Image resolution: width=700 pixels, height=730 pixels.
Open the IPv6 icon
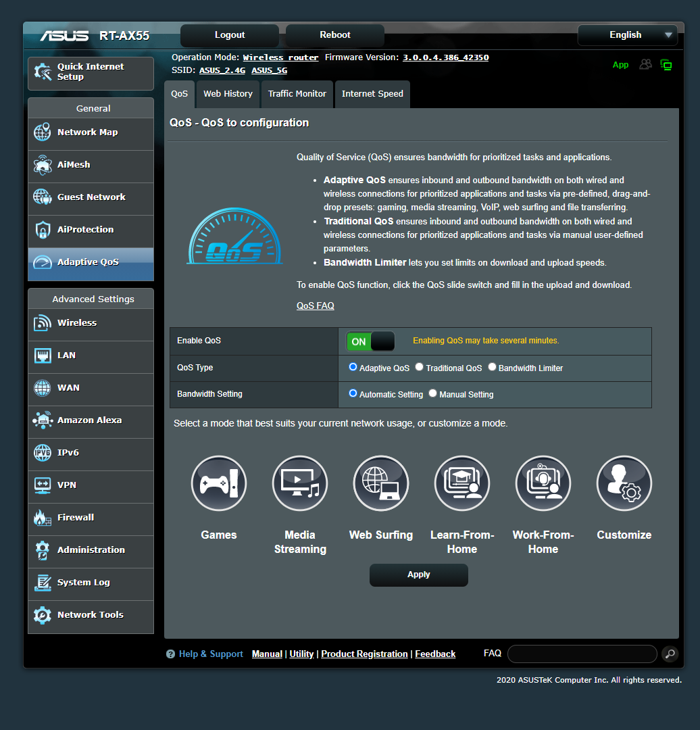point(43,453)
